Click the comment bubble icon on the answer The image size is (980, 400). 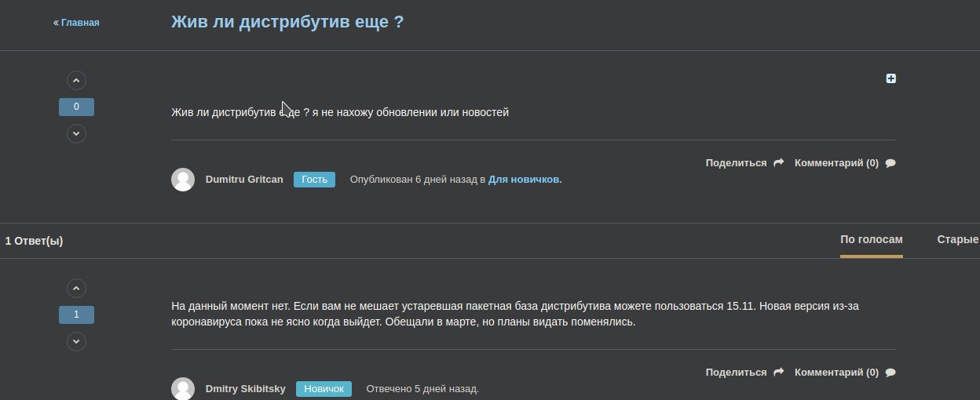pyautogui.click(x=890, y=373)
